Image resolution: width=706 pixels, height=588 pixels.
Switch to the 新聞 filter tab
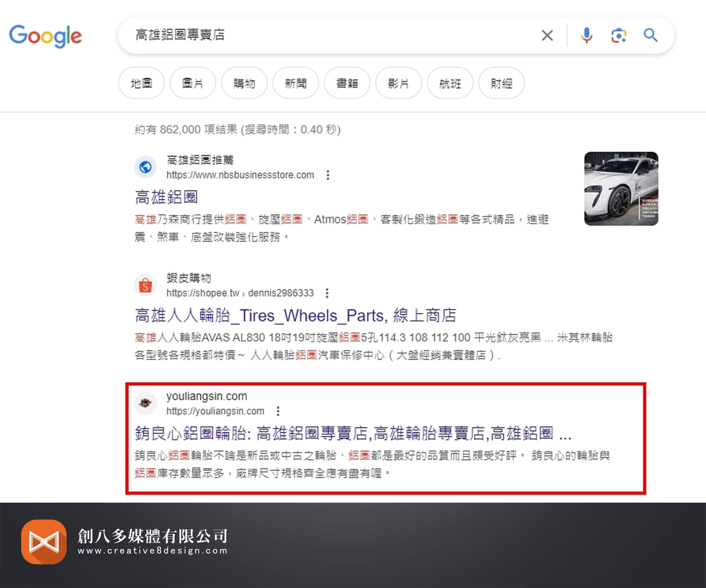(x=296, y=83)
